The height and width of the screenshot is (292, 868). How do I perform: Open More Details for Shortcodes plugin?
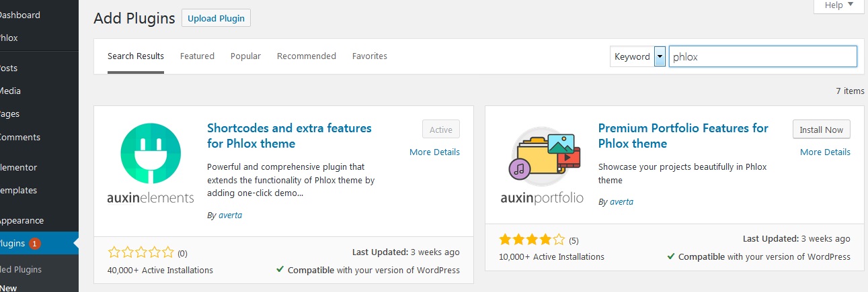click(434, 152)
